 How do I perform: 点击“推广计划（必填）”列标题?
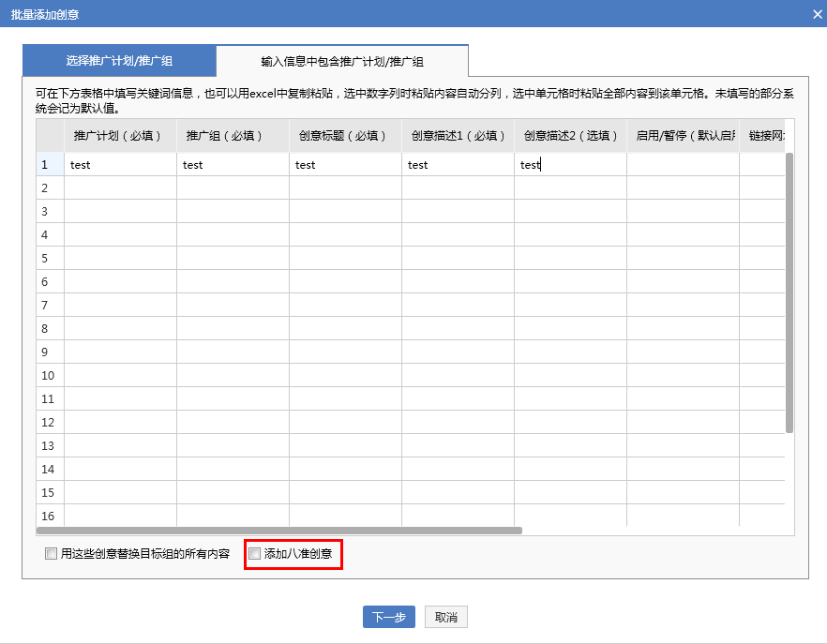(x=120, y=135)
